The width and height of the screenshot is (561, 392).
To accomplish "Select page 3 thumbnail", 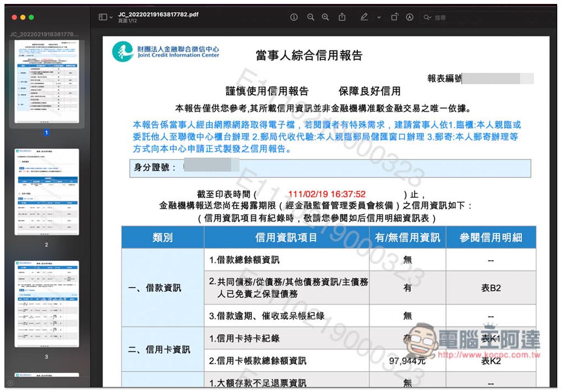I will [x=47, y=303].
